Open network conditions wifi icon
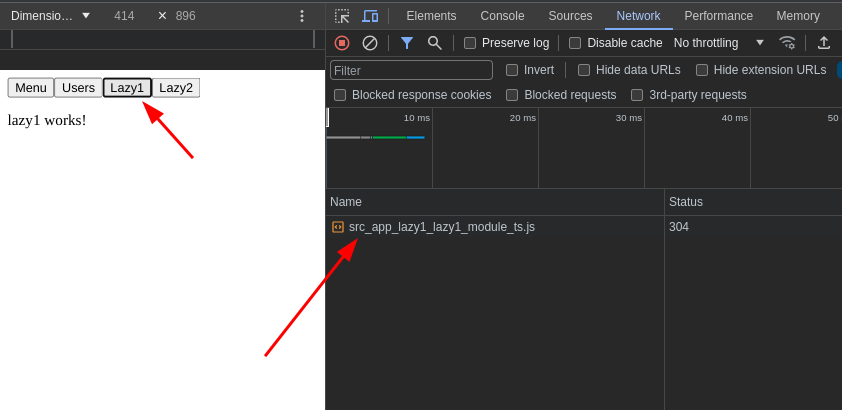 click(x=787, y=43)
